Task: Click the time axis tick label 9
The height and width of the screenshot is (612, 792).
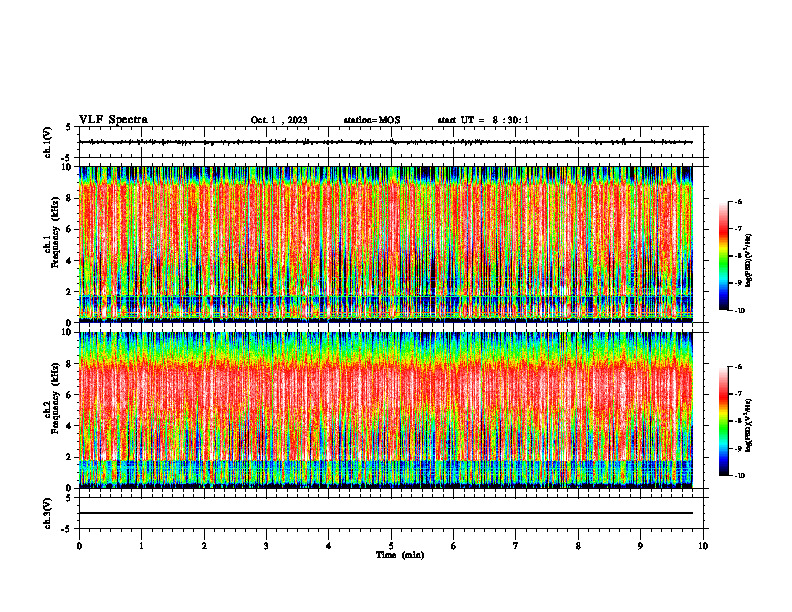Action: 640,546
